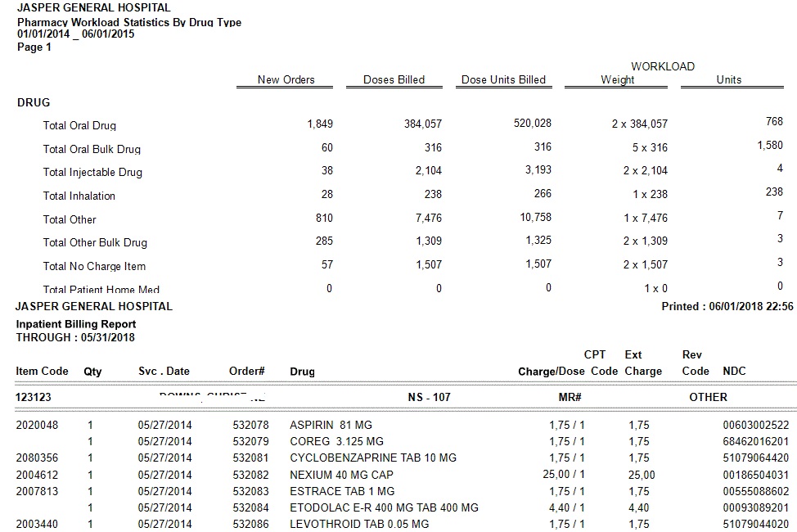Click the NDC column header

734,372
